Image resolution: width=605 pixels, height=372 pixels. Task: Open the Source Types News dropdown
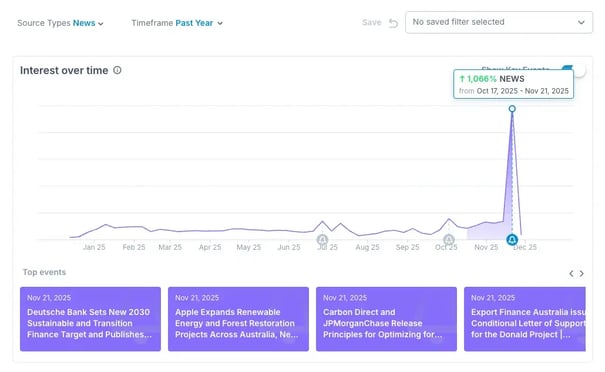[x=60, y=23]
